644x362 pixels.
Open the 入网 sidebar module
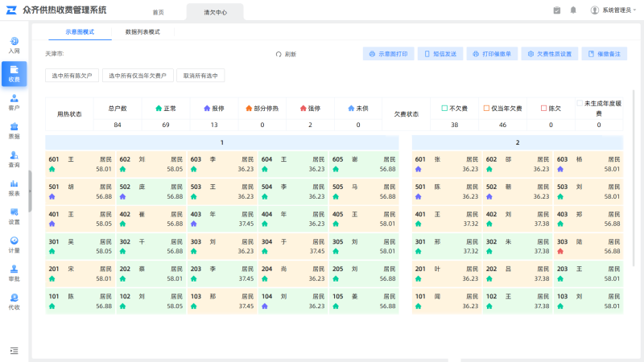(14, 46)
